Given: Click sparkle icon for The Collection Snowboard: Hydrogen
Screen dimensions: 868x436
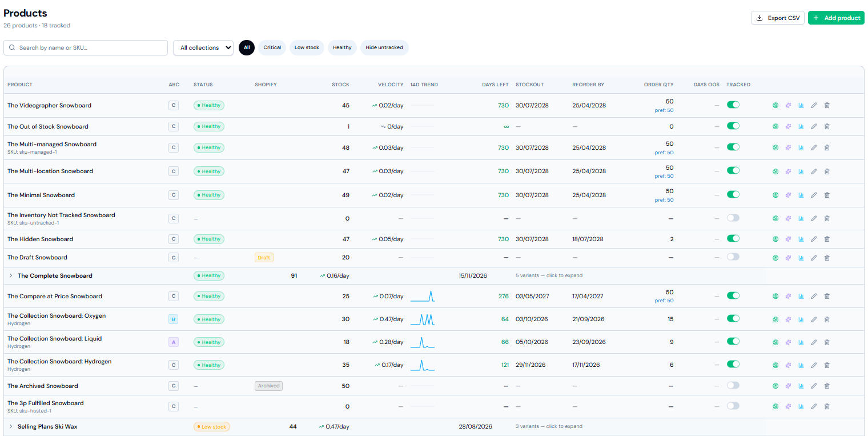Looking at the screenshot, I should coord(788,365).
